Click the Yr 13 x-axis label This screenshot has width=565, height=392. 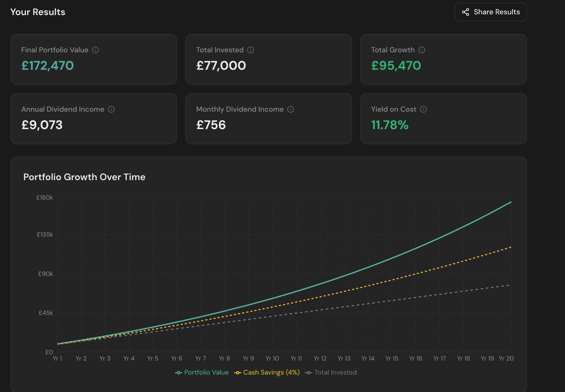point(344,358)
